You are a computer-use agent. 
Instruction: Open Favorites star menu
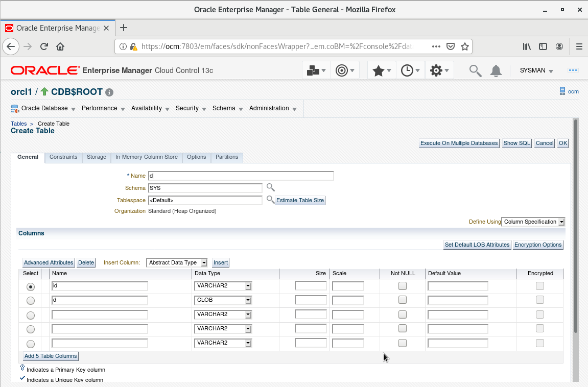(382, 70)
